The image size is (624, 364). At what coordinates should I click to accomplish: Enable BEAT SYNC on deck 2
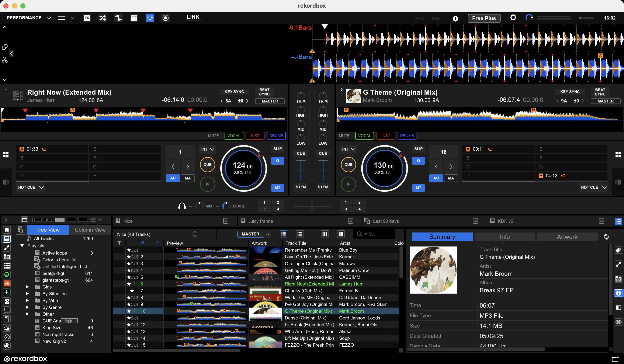click(600, 92)
